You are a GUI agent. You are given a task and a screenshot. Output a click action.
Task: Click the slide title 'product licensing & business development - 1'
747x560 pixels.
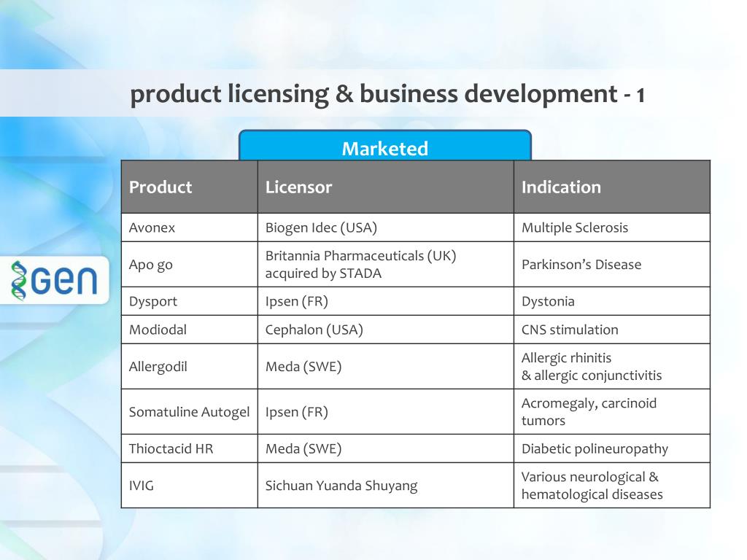387,94
